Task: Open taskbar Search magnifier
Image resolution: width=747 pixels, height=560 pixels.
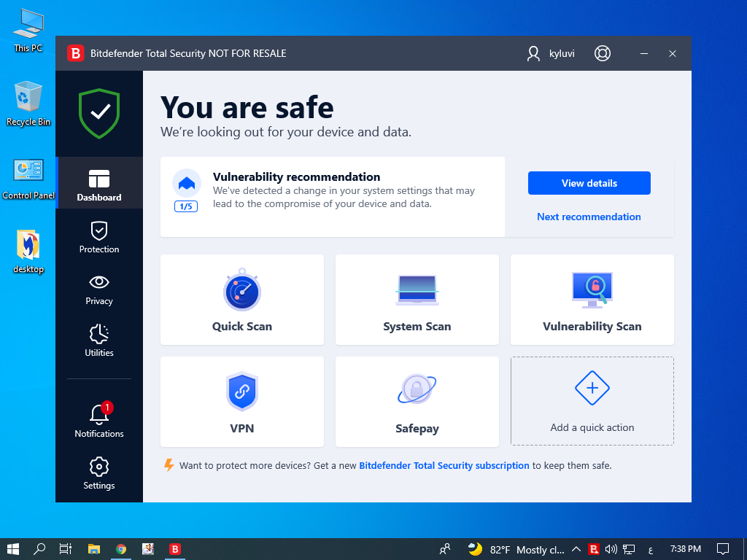Action: click(39, 549)
